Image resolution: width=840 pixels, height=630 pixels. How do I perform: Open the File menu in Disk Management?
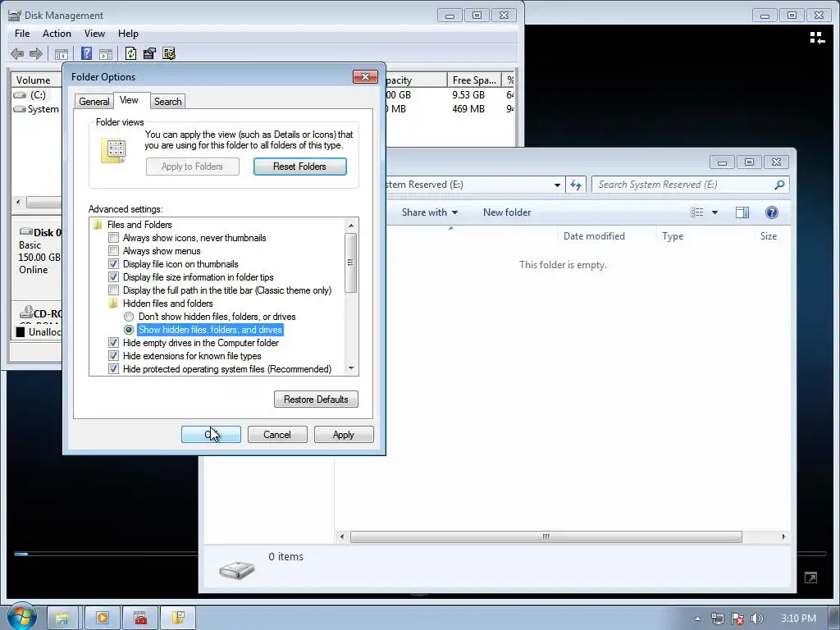22,34
